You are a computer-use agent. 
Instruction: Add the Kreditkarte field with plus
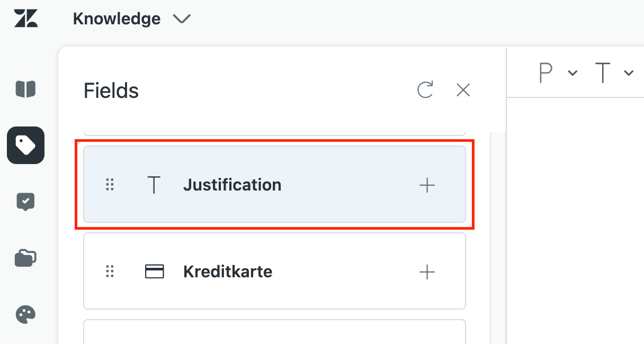coord(427,272)
